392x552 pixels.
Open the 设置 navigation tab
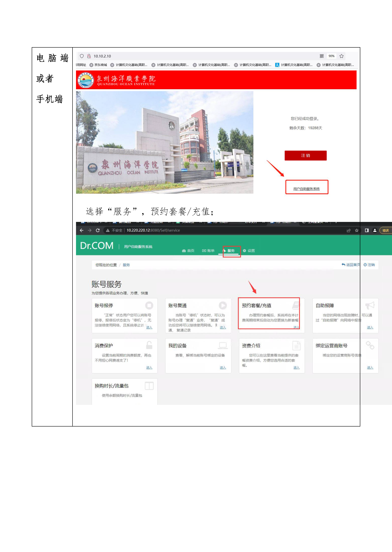[x=249, y=251]
